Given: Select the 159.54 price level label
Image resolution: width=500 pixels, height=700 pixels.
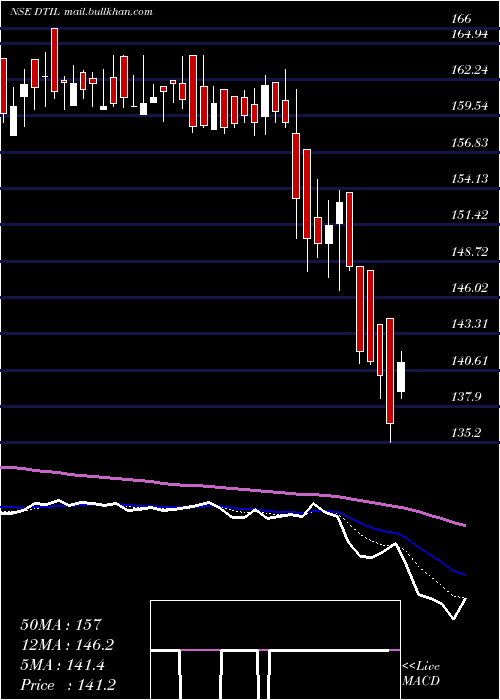Looking at the screenshot, I should pyautogui.click(x=469, y=106).
